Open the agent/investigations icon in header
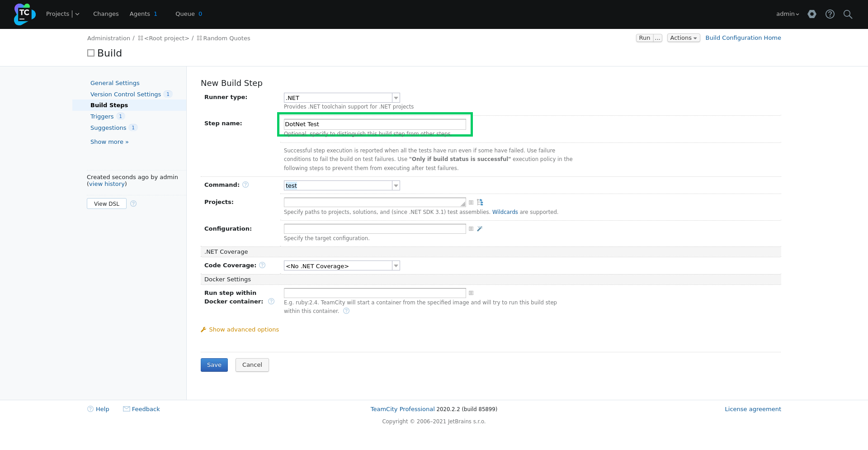Image resolution: width=868 pixels, height=450 pixels. 812,14
